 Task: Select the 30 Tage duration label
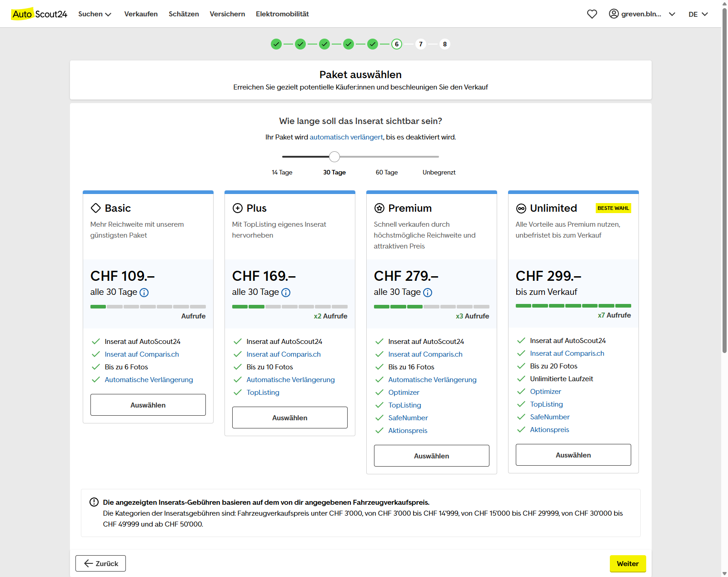(x=334, y=172)
